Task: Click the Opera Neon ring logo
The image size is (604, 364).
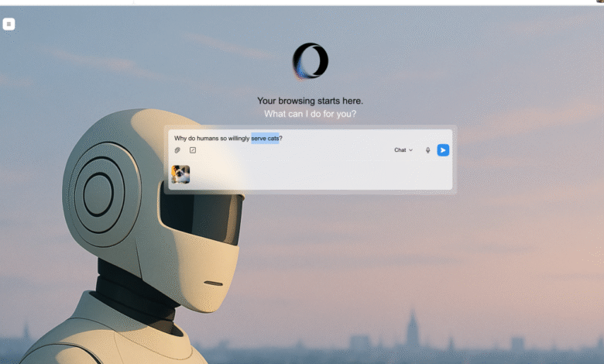Action: tap(310, 61)
